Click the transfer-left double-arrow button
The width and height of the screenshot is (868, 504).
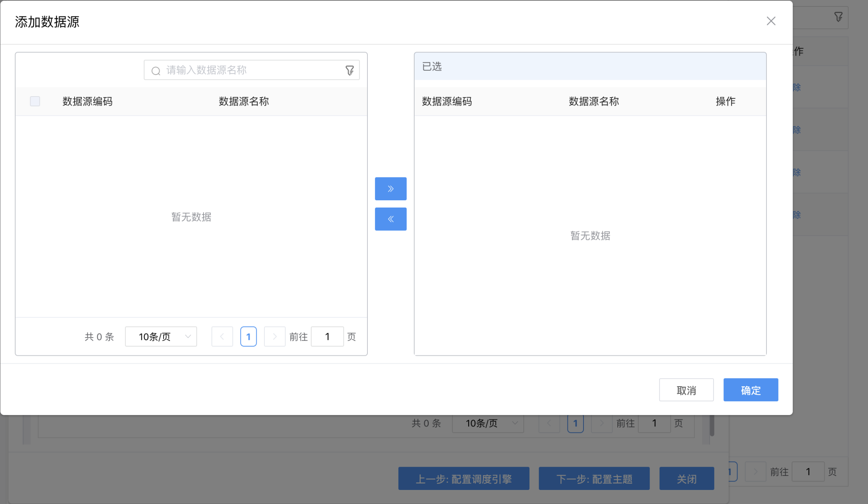[x=391, y=219]
